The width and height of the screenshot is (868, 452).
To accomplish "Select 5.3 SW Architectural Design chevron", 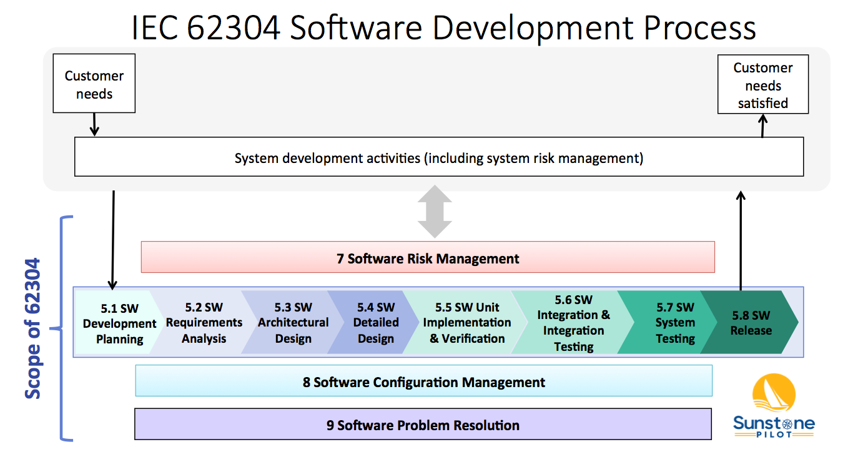I will pos(293,323).
